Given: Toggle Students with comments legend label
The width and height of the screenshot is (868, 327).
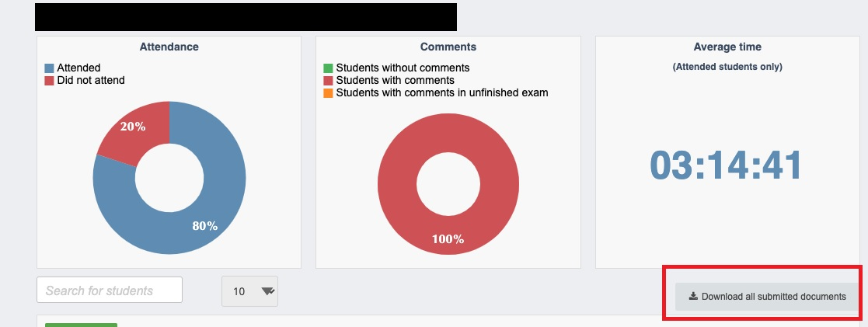Looking at the screenshot, I should pos(396,81).
